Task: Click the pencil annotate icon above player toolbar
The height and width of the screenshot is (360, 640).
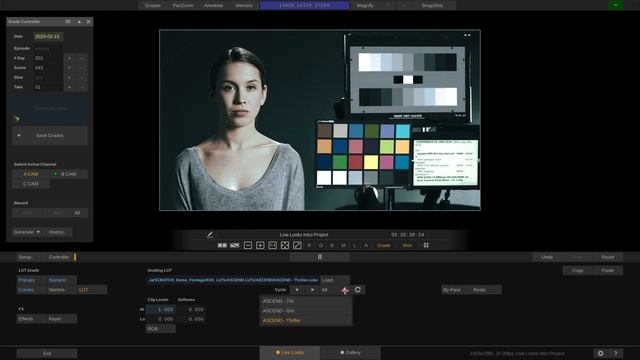Action: coord(210,235)
